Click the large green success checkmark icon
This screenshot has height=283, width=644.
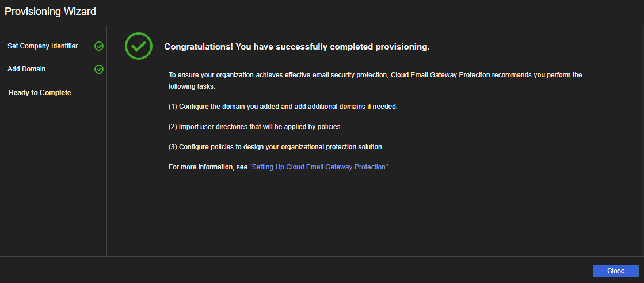tap(139, 46)
